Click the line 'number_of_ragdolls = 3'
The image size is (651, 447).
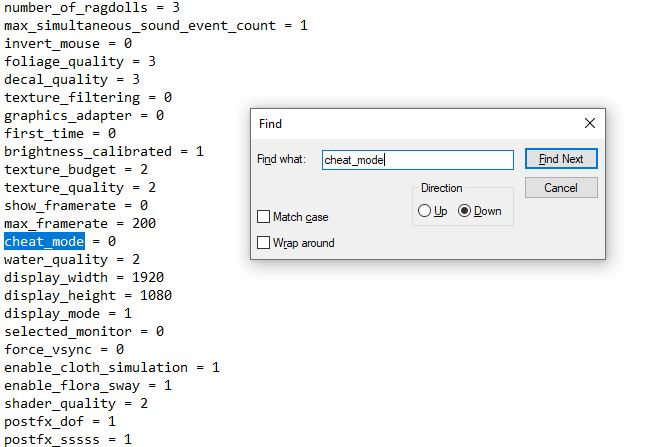click(x=92, y=7)
